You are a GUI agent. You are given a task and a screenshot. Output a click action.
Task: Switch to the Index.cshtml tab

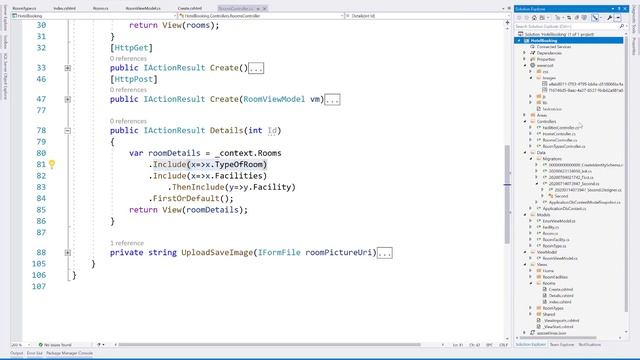[x=64, y=8]
